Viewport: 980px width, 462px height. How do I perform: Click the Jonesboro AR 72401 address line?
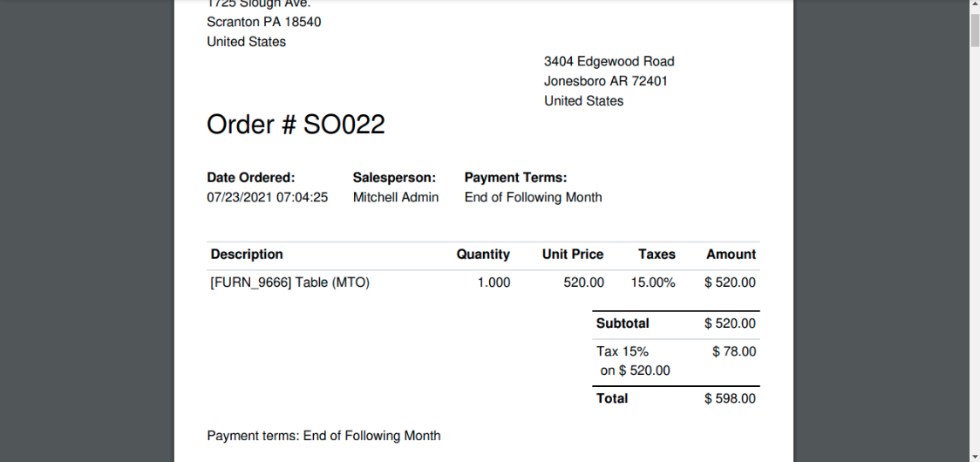coord(606,81)
